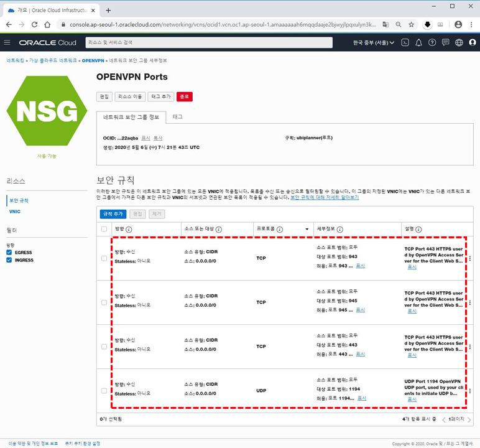This screenshot has width=480, height=448.
Task: Open actions menu for the port 945 rule
Action: coord(470,302)
